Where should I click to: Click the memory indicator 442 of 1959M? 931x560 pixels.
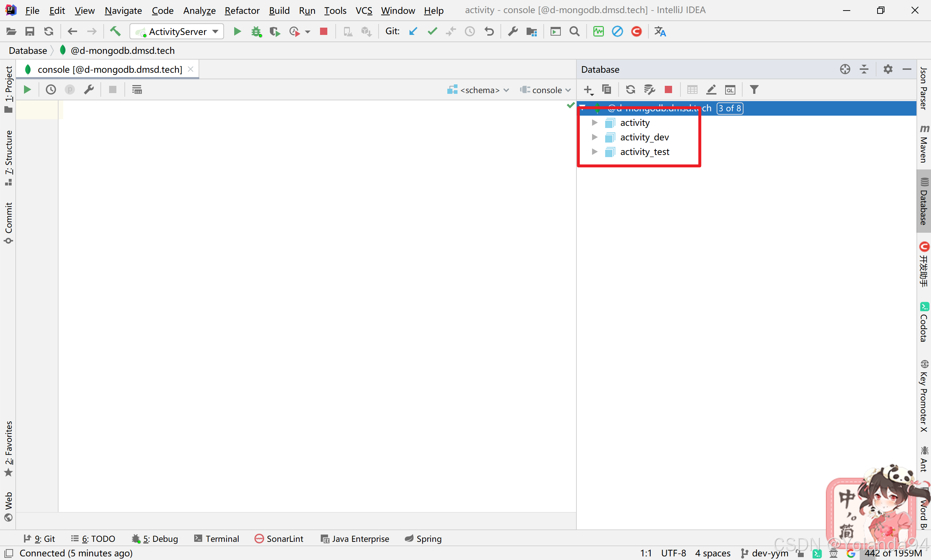pos(893,553)
